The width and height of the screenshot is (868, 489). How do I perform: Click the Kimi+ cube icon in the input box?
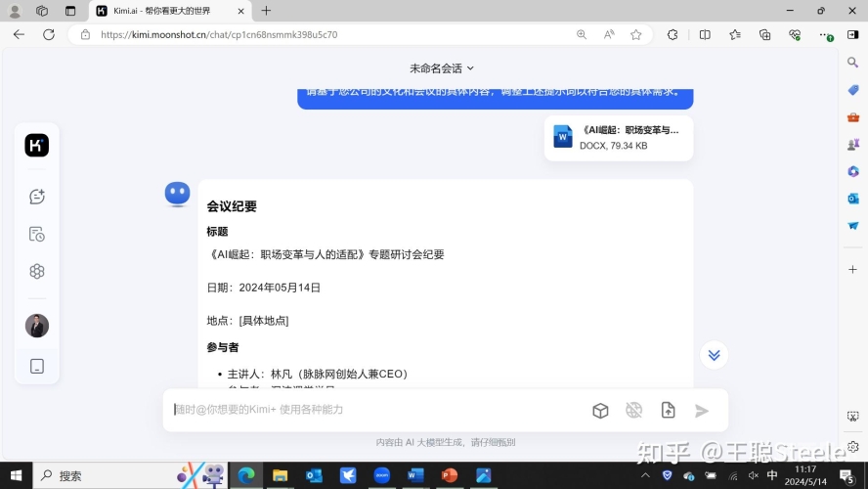600,411
